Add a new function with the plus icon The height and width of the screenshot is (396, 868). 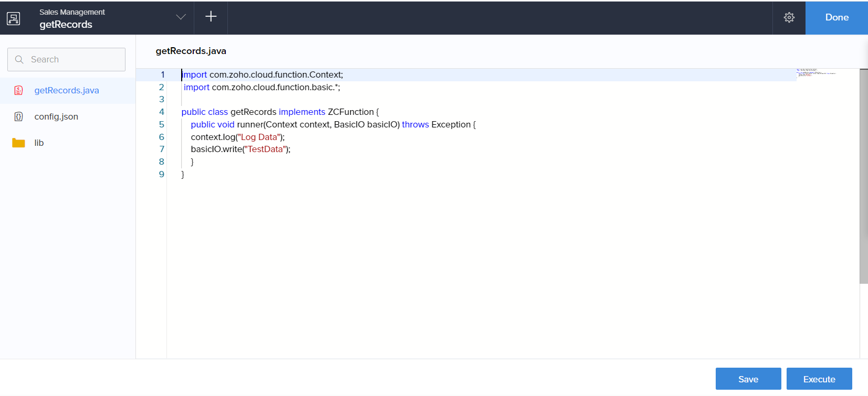click(211, 16)
